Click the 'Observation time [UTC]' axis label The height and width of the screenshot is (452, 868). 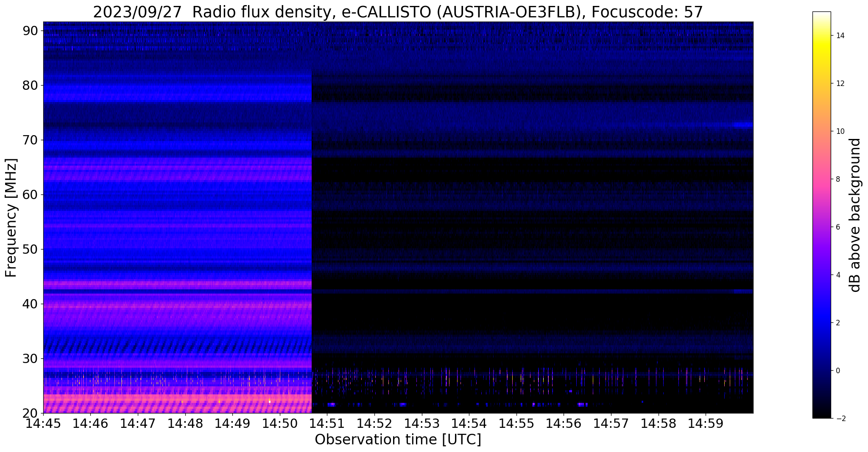(398, 439)
